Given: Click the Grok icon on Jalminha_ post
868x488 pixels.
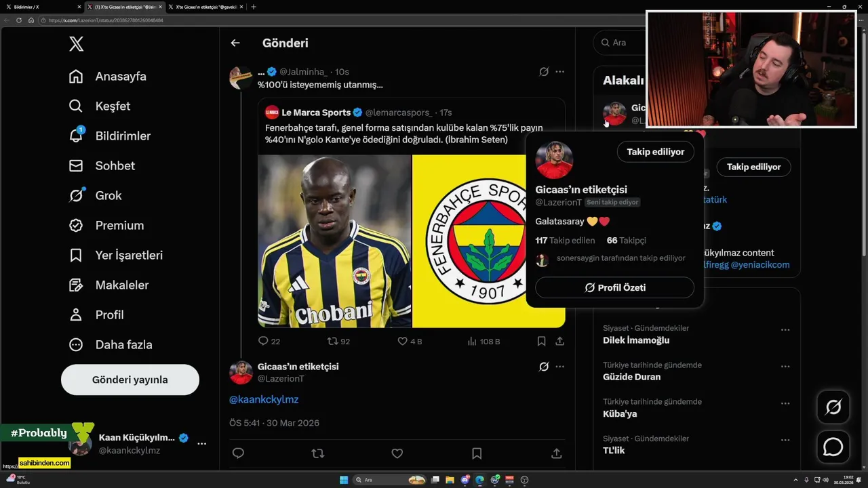Looking at the screenshot, I should pos(544,72).
